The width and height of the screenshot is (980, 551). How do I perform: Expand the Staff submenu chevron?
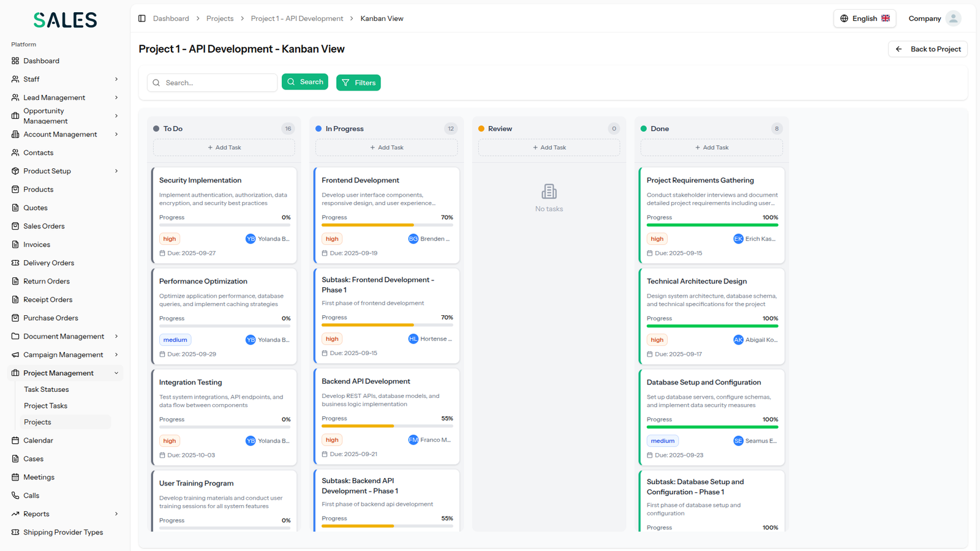coord(116,79)
